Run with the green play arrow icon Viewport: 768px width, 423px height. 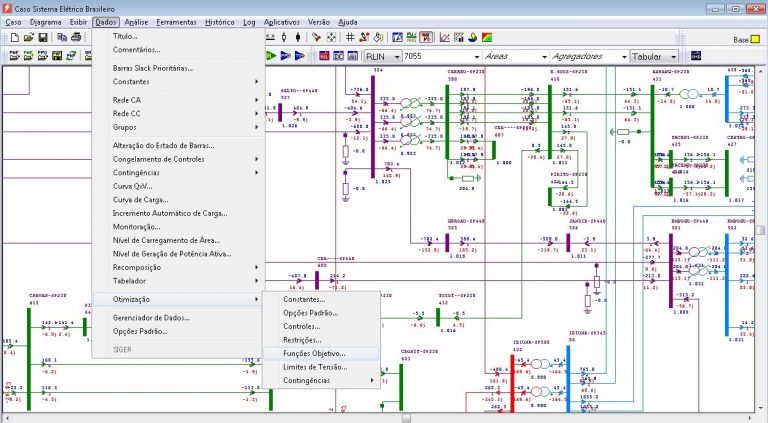[271, 57]
